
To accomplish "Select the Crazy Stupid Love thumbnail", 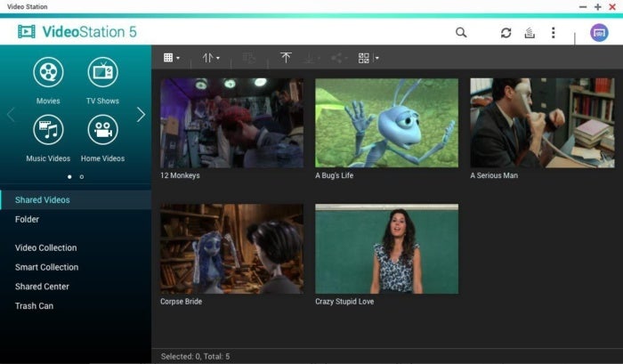I will tap(386, 249).
